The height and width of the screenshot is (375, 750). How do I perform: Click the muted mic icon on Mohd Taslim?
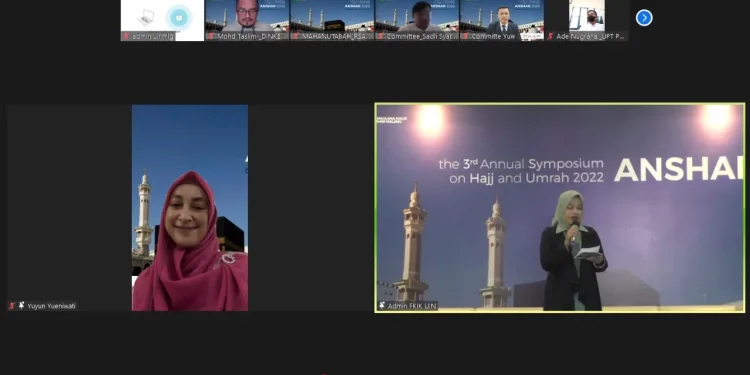(x=211, y=36)
